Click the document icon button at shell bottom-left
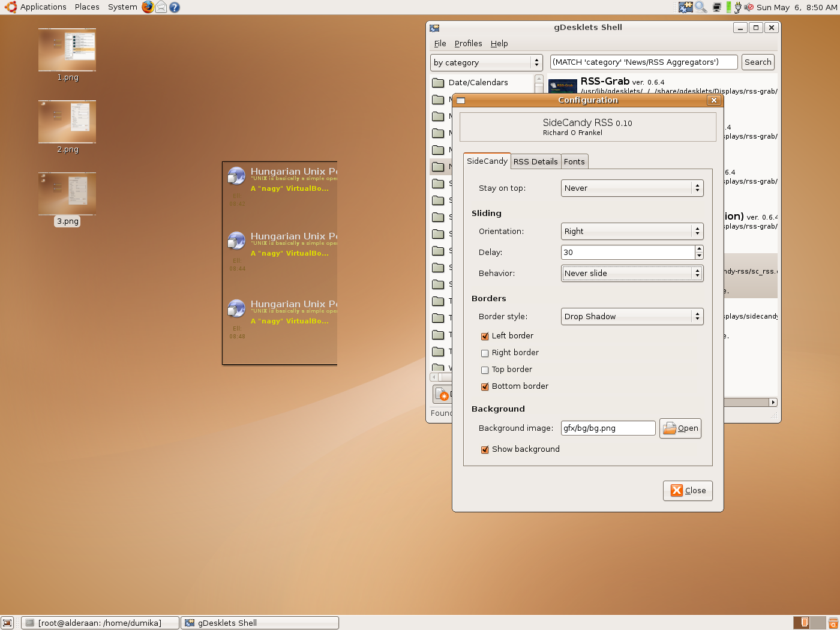840x630 pixels. (x=442, y=394)
